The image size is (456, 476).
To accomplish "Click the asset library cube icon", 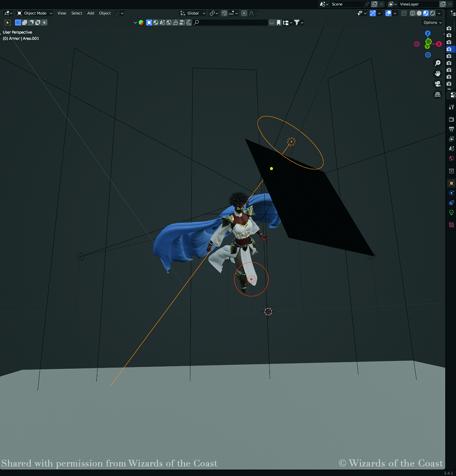I will 141,22.
